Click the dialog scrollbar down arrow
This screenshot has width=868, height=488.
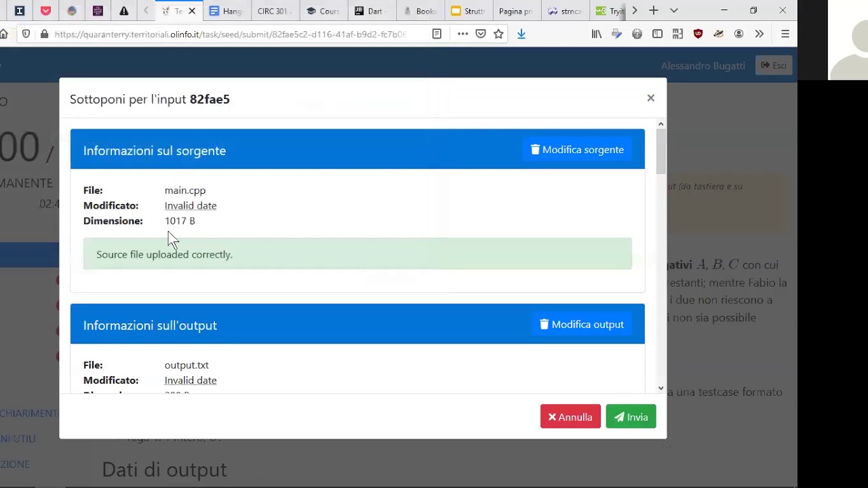click(660, 388)
